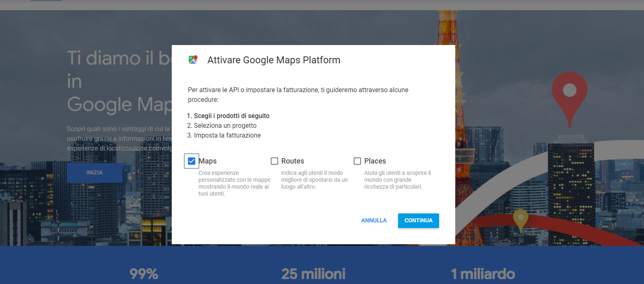Image resolution: width=644 pixels, height=284 pixels.
Task: Click the '25 milioni' statistic
Action: [313, 274]
